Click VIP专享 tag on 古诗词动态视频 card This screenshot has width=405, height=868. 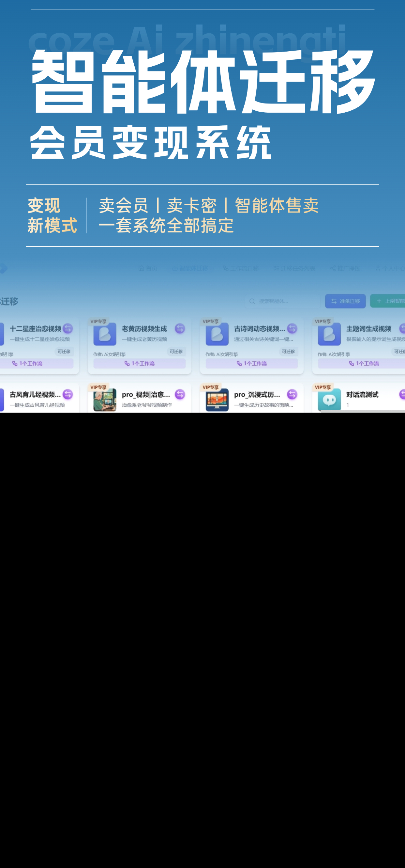(x=210, y=321)
